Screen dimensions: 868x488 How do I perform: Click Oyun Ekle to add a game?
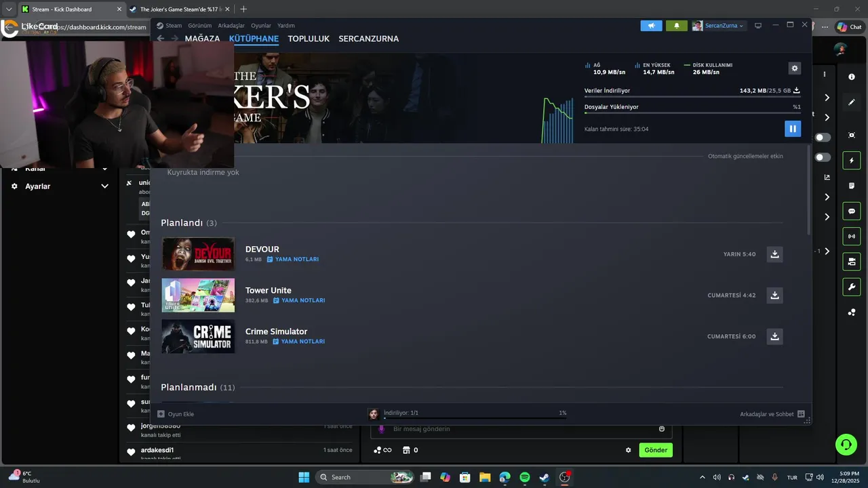coord(176,414)
